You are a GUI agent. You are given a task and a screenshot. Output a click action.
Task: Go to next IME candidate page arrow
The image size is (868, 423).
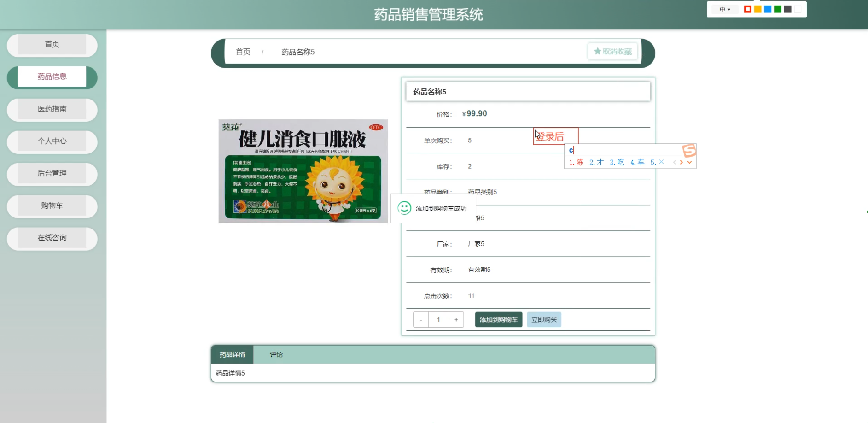point(682,162)
